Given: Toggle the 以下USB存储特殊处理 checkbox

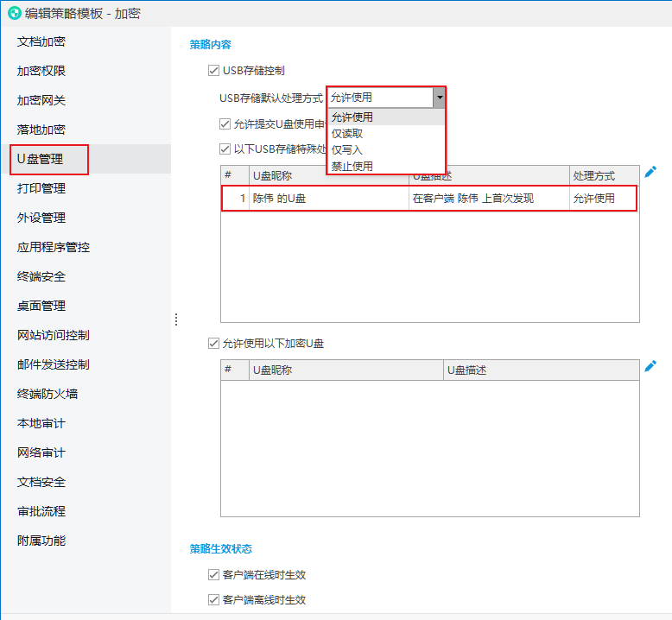Looking at the screenshot, I should pyautogui.click(x=225, y=149).
